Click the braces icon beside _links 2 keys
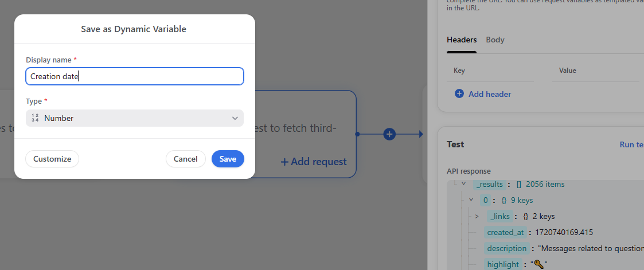644x270 pixels. [x=525, y=216]
